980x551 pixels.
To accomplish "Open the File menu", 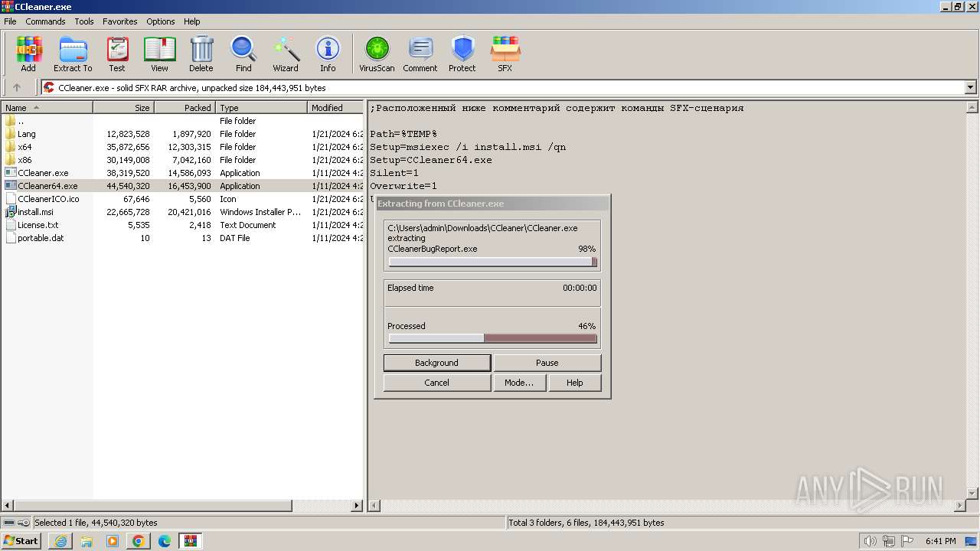I will pyautogui.click(x=10, y=21).
